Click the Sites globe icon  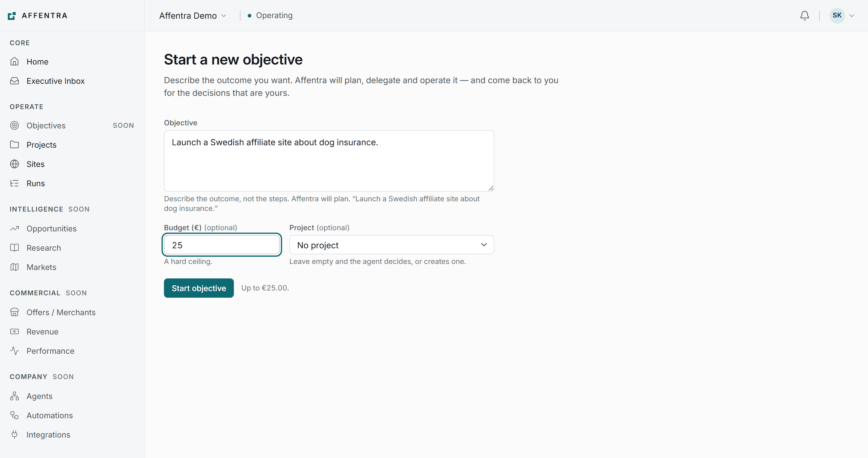[14, 164]
